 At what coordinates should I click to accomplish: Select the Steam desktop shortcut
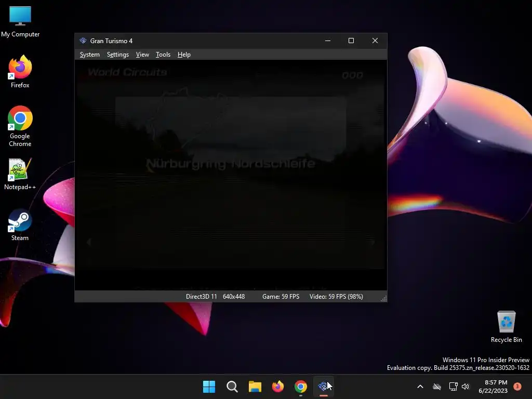[20, 225]
